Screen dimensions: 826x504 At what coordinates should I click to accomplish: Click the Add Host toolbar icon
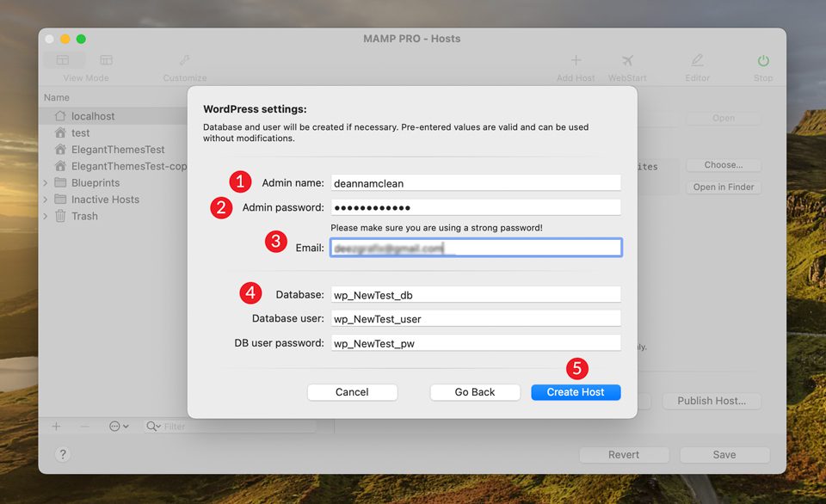[575, 60]
